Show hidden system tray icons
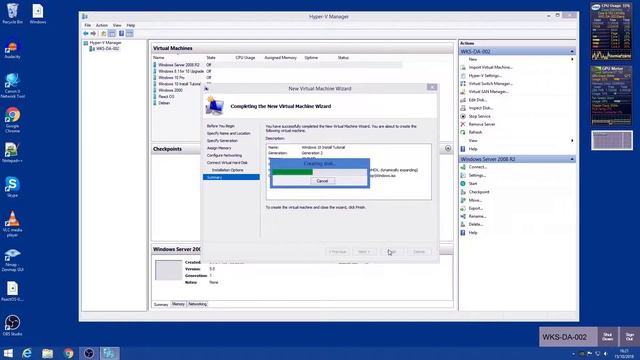The image size is (640, 360). click(573, 354)
